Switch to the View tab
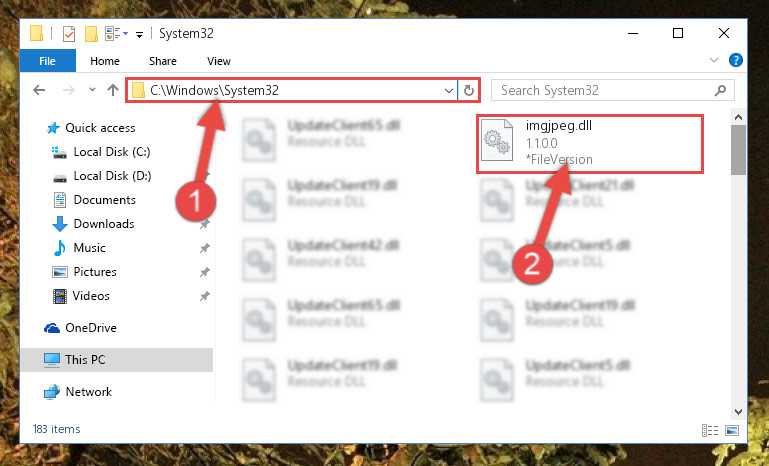 219,61
